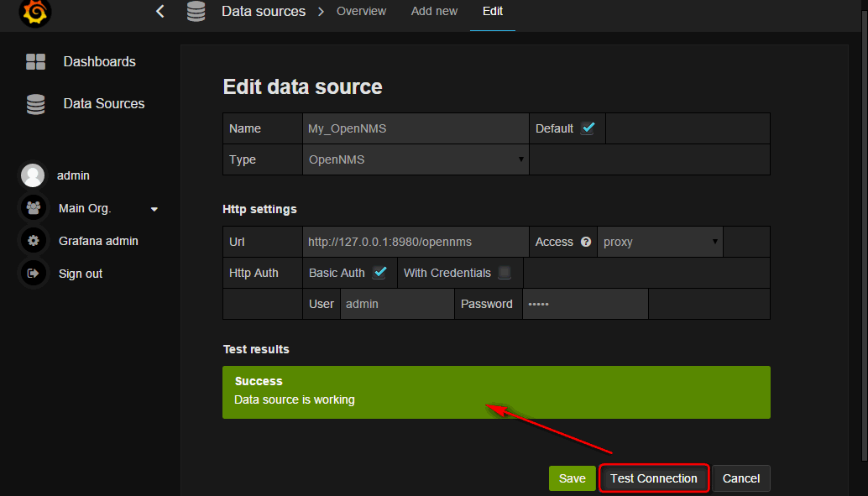Image resolution: width=868 pixels, height=496 pixels.
Task: Click the Data Sources stack icon in sidebar
Action: click(x=35, y=103)
